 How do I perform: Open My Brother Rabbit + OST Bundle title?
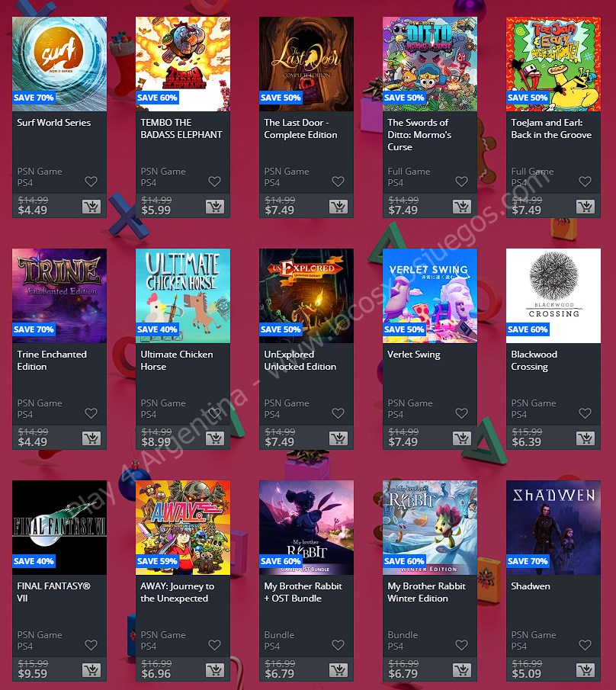click(x=303, y=592)
